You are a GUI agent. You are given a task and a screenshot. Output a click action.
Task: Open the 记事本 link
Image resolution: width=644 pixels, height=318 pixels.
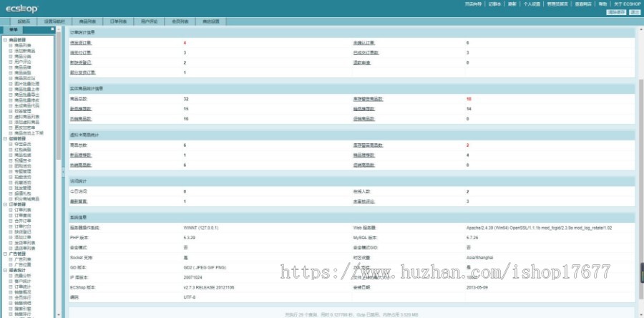click(494, 4)
